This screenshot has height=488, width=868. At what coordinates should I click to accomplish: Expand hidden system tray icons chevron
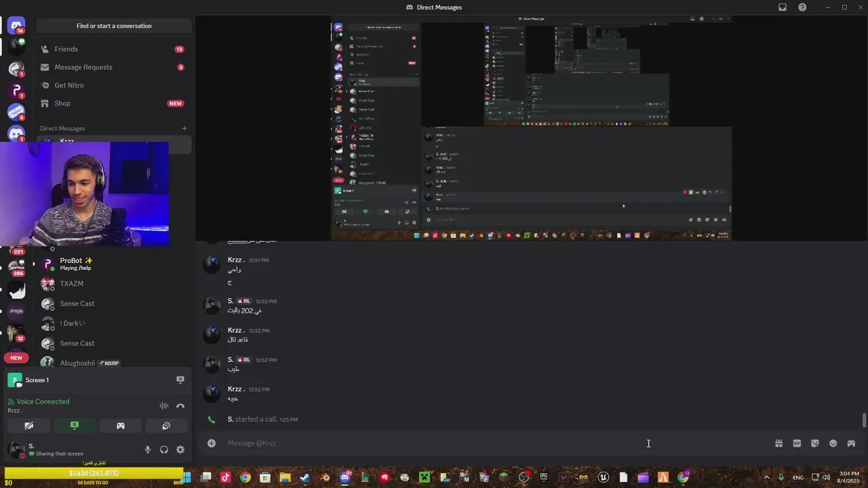pos(767,477)
